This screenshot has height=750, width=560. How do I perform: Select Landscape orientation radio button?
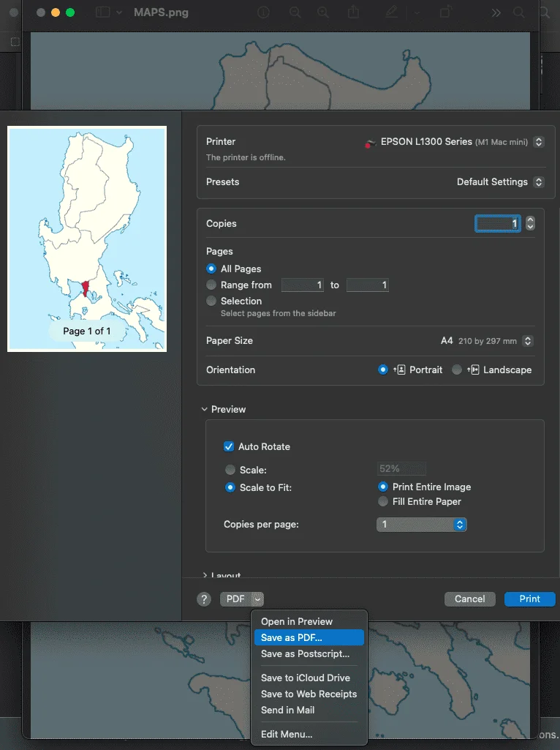(x=457, y=370)
